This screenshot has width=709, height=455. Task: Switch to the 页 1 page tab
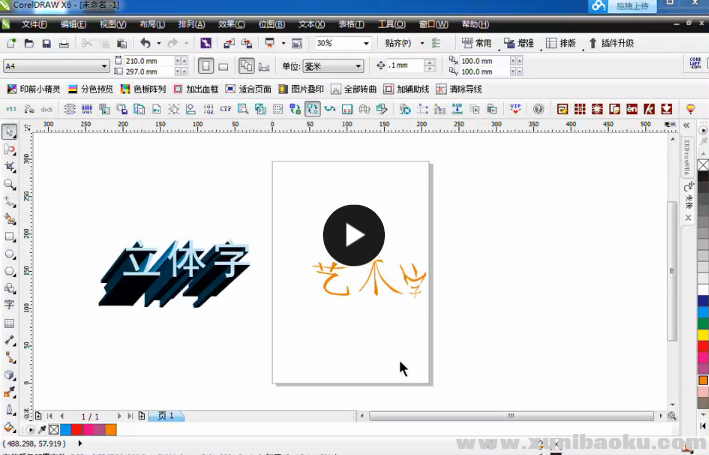click(x=164, y=415)
